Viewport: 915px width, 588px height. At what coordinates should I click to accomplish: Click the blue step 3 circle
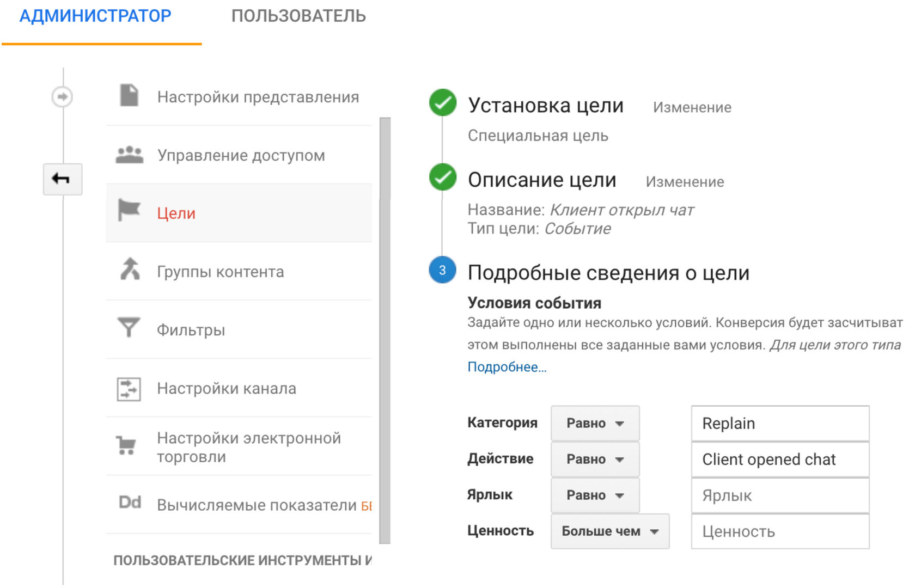(x=442, y=270)
